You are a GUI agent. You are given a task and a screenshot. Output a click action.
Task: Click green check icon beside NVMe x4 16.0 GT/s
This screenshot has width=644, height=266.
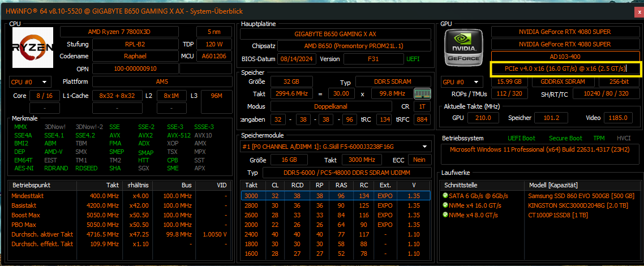click(445, 205)
